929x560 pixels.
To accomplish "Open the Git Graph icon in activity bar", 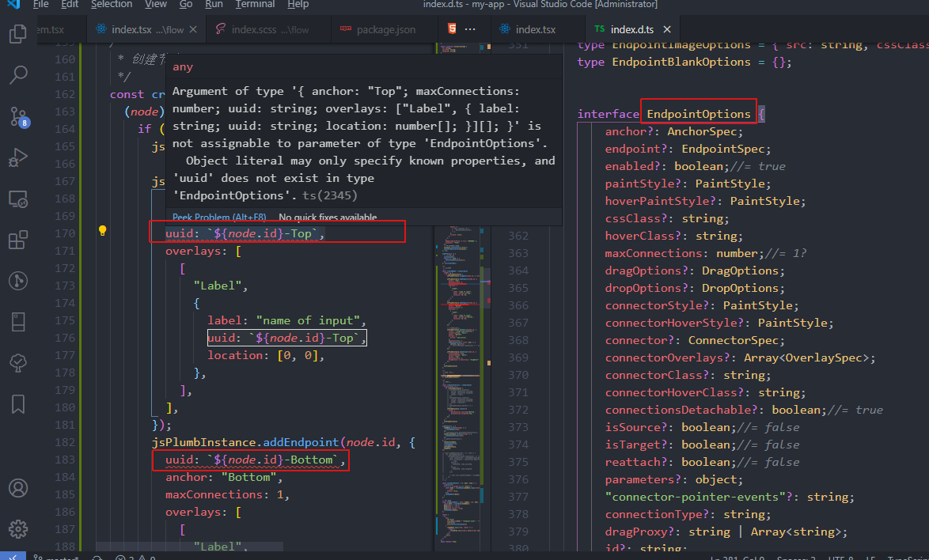I will coord(17,281).
